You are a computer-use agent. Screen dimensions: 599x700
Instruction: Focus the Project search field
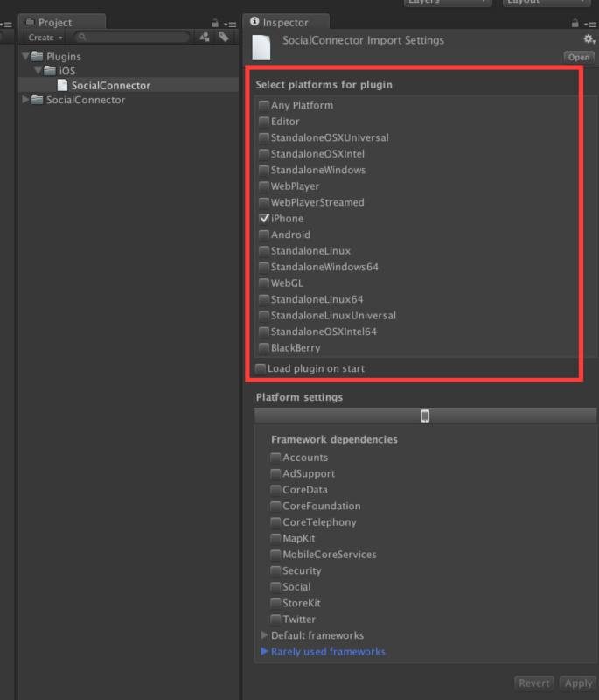click(132, 37)
